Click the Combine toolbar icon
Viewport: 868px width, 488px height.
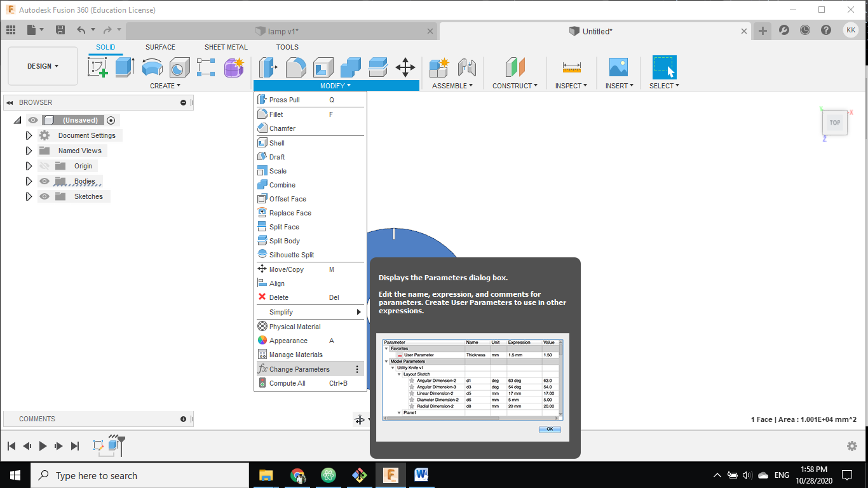(x=350, y=67)
